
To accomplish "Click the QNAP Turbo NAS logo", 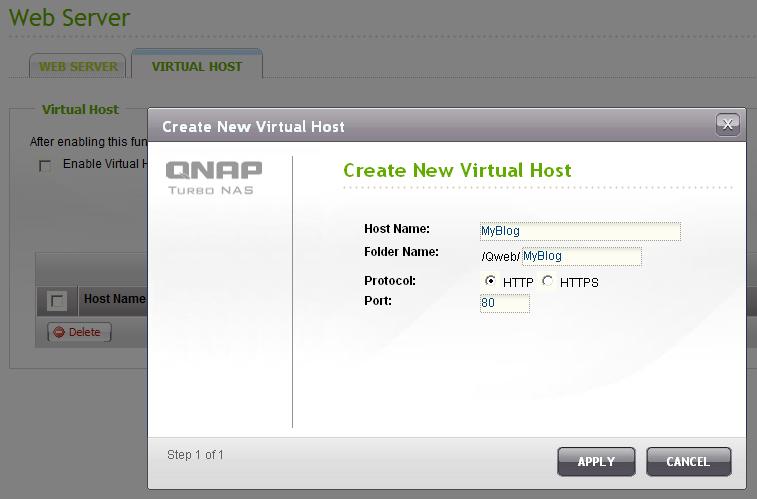I will [x=214, y=177].
